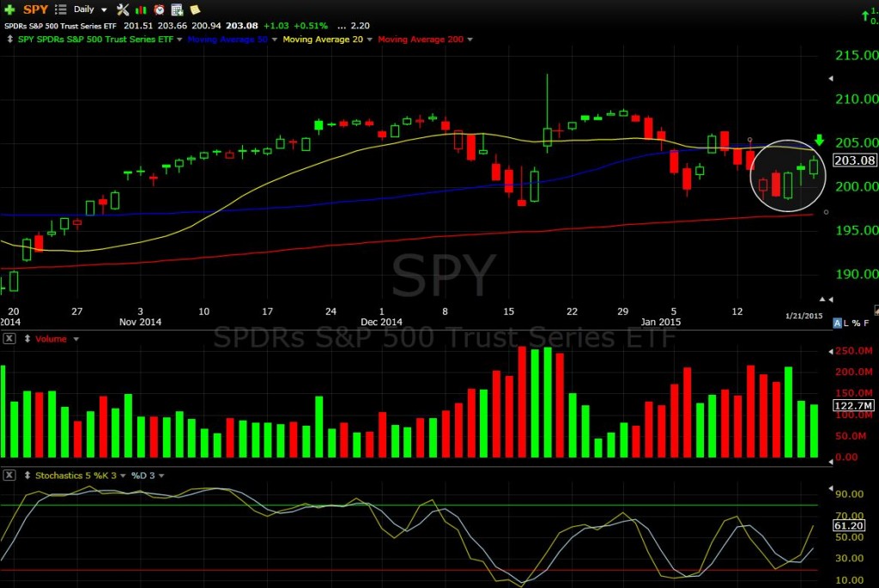This screenshot has width=879, height=588.
Task: Click the SPDRs S&P 500 Trust Series ETF name
Action: coord(61,26)
